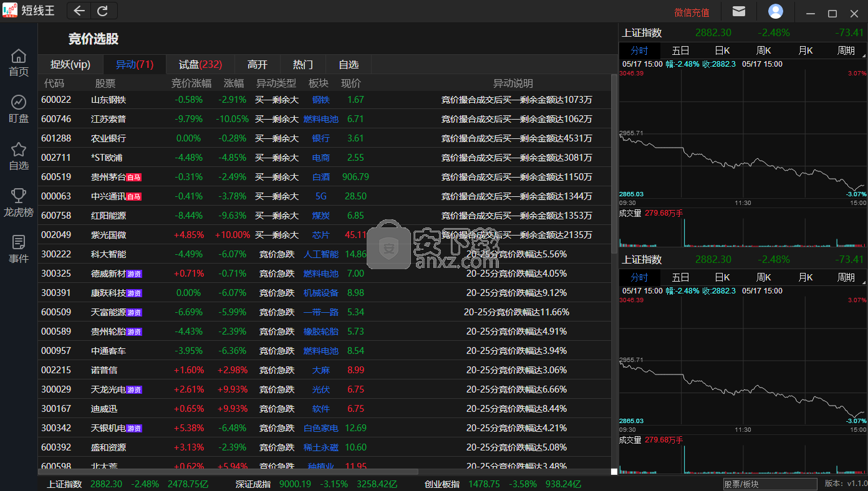Open the 热门 tab
868x491 pixels.
303,64
